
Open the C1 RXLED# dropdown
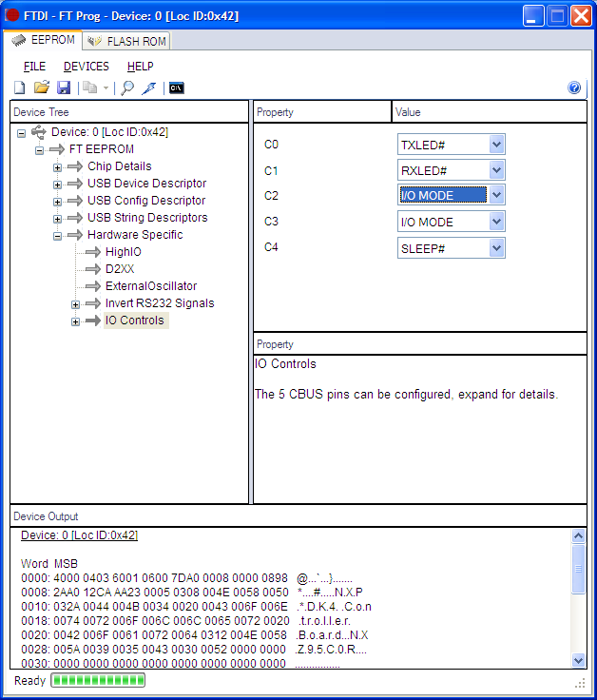496,170
